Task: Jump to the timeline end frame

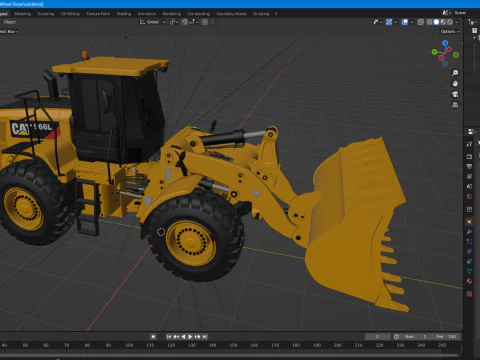Action: point(205,337)
